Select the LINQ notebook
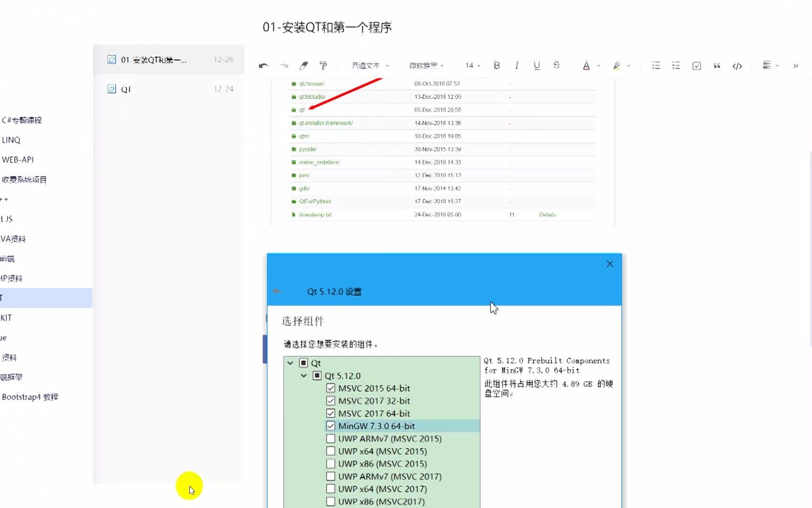The width and height of the screenshot is (812, 508). [11, 140]
